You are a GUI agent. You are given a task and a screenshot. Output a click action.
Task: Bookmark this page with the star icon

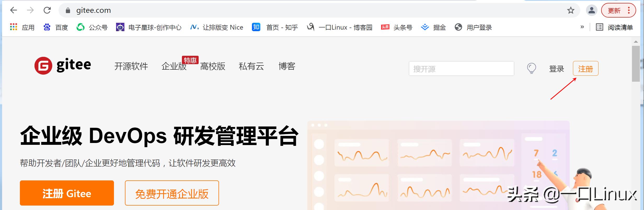(x=571, y=10)
